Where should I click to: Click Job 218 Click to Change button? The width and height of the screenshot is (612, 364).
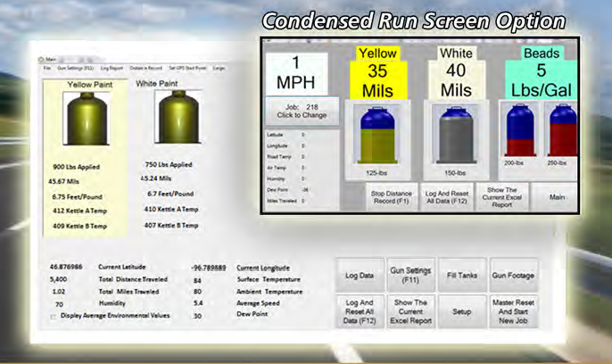click(x=302, y=112)
